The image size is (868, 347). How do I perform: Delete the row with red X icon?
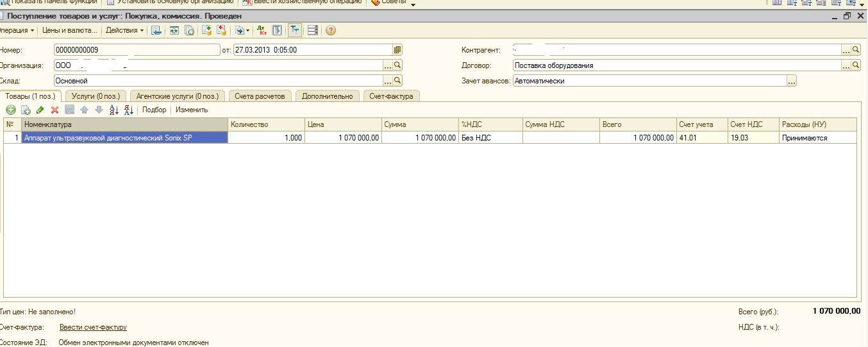pyautogui.click(x=54, y=110)
